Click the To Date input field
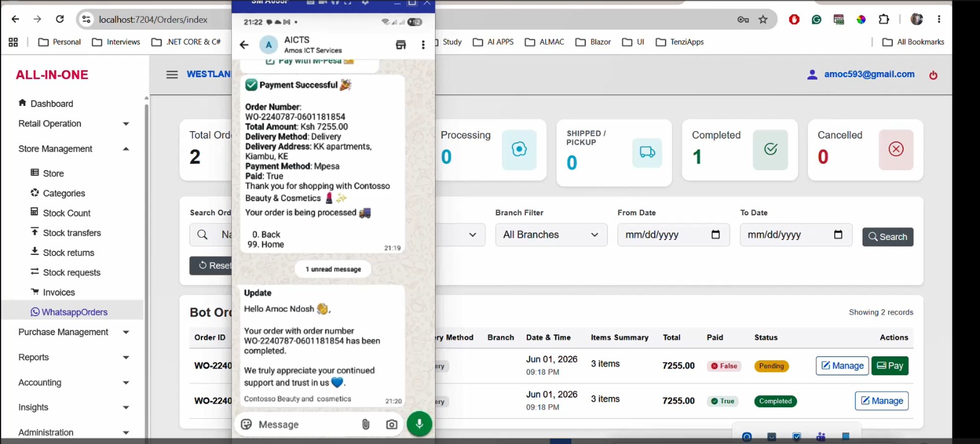Screen dimensions: 980x444 796,235
